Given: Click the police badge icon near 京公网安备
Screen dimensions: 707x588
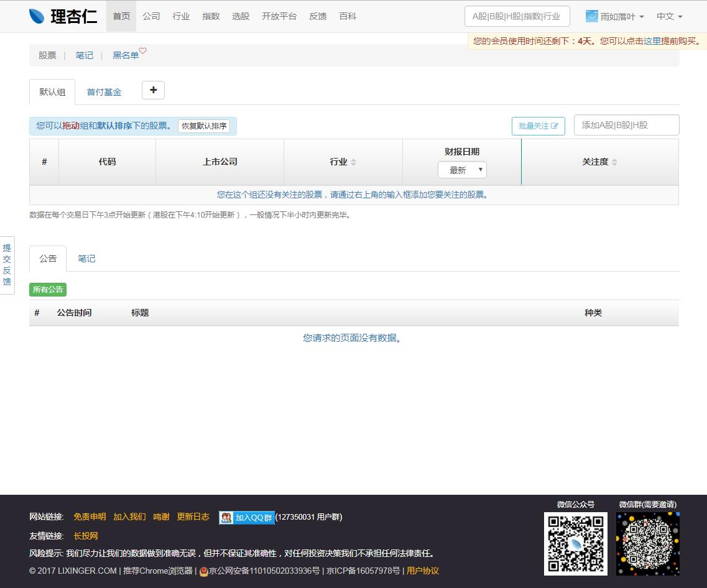Looking at the screenshot, I should coord(204,571).
